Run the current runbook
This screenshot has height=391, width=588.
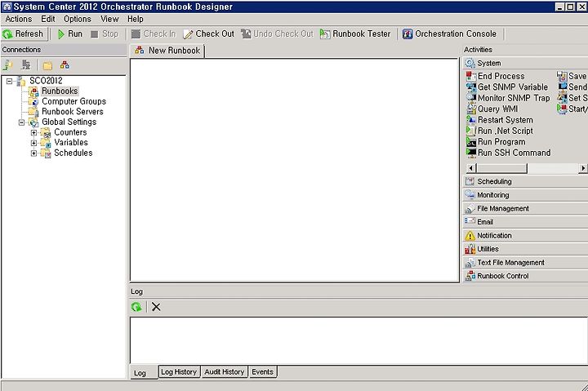point(70,34)
